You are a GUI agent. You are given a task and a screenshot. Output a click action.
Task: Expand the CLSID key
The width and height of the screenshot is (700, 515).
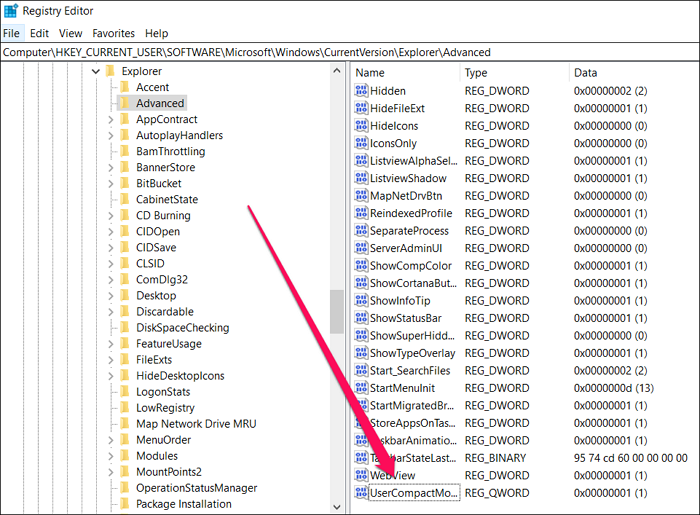tap(111, 263)
